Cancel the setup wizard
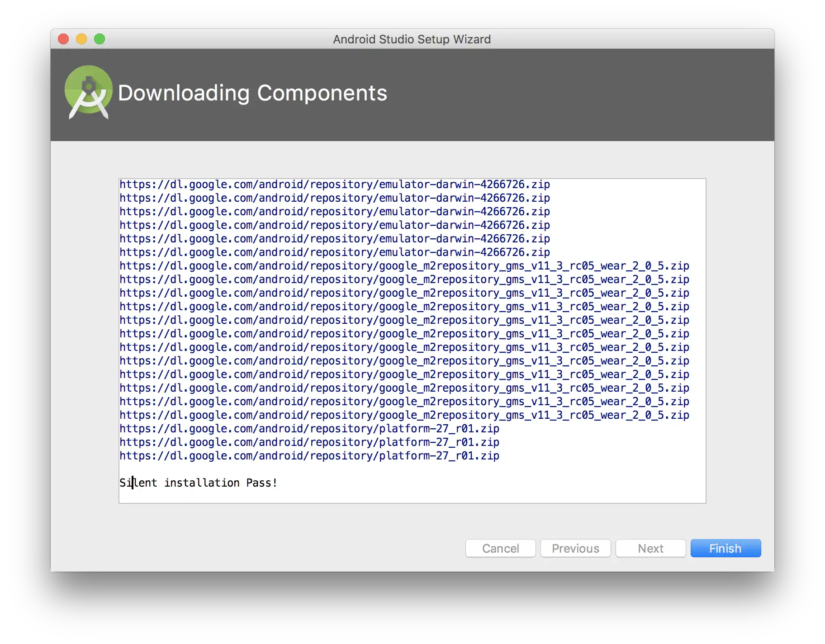Image resolution: width=825 pixels, height=644 pixels. (500, 548)
